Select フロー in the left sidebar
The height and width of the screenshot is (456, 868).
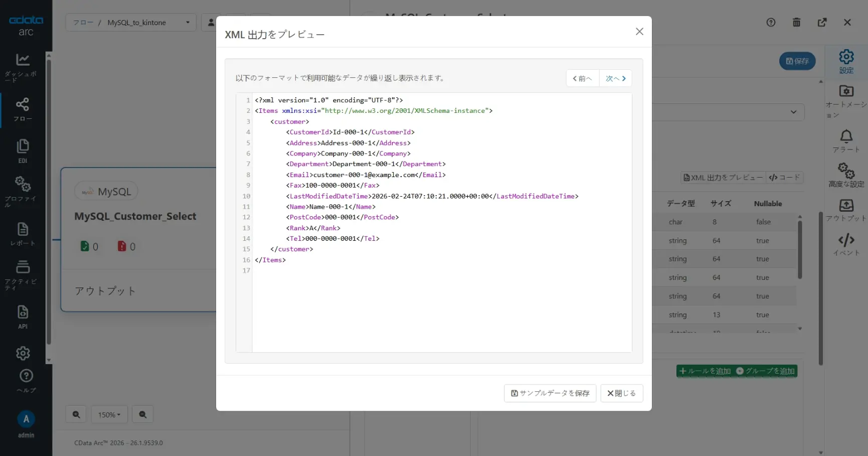click(23, 109)
